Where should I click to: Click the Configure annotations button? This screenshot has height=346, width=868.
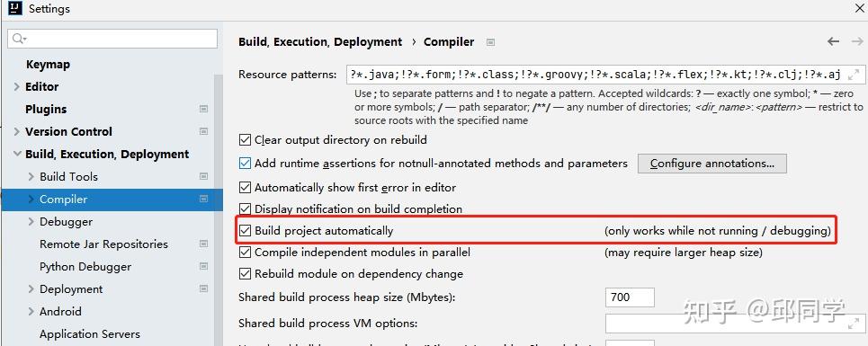coord(711,164)
